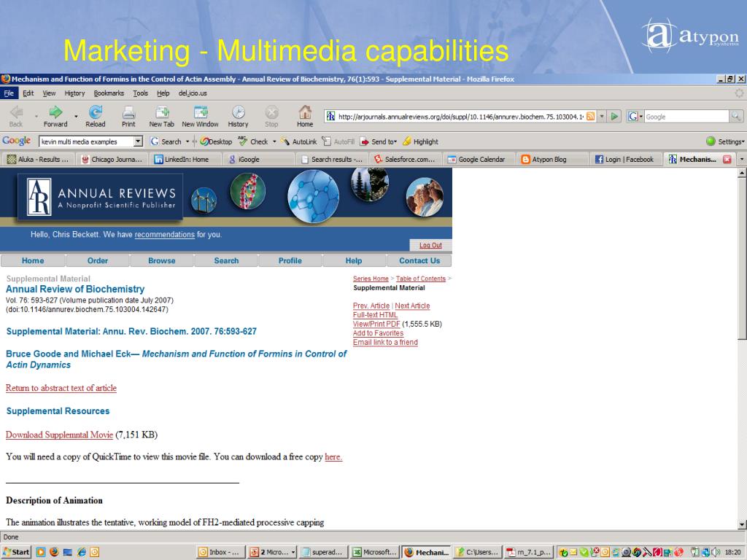The height and width of the screenshot is (560, 747).
Task: Click the page scrollbar down arrow
Action: (742, 524)
